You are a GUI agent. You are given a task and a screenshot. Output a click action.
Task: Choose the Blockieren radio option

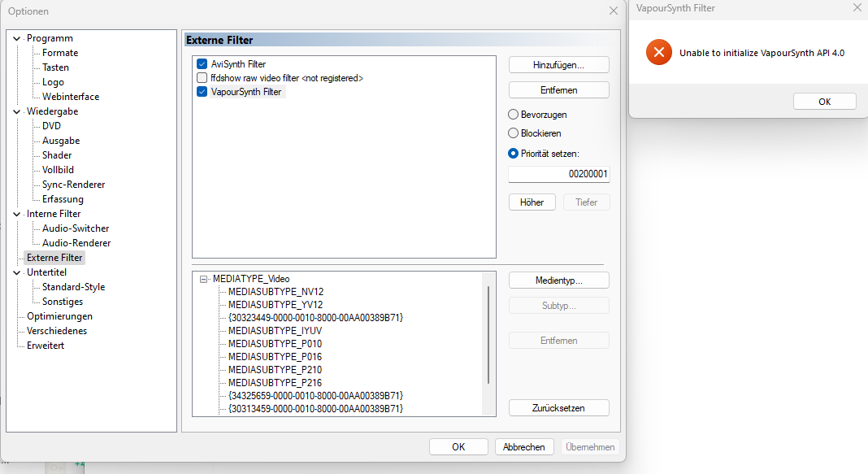(514, 133)
